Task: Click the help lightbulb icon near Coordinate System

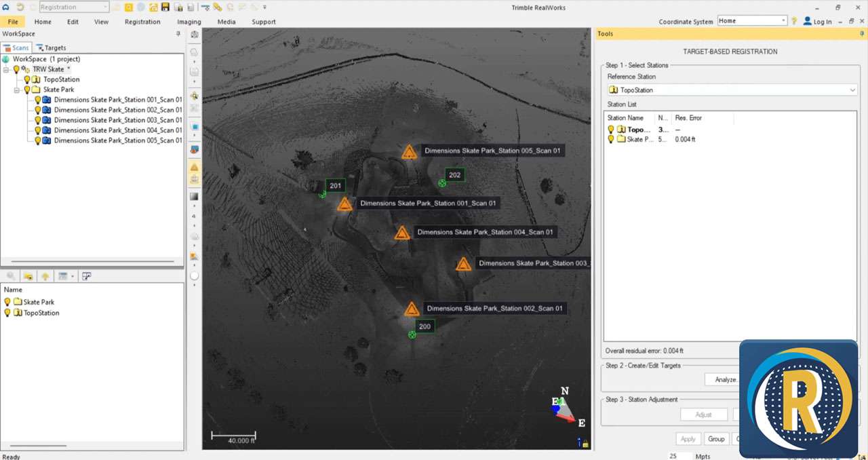Action: tap(794, 21)
